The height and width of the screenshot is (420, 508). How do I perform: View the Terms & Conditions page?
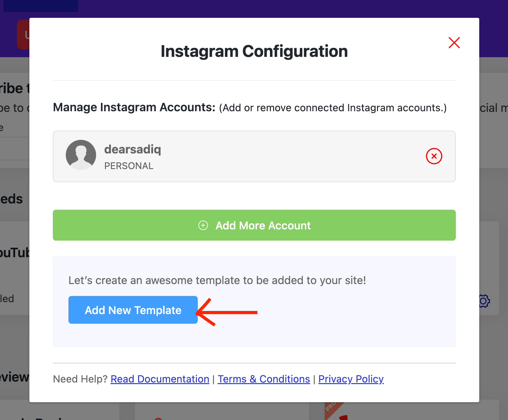tap(263, 379)
